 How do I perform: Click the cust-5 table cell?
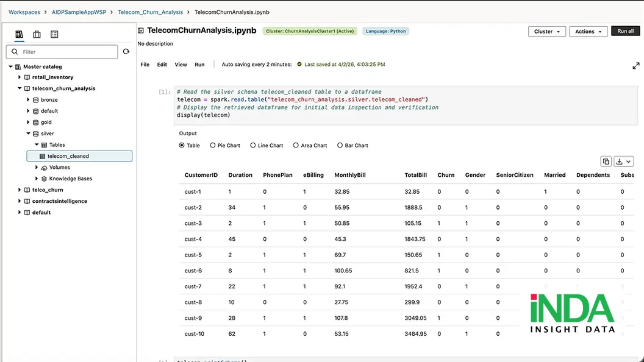tap(193, 255)
